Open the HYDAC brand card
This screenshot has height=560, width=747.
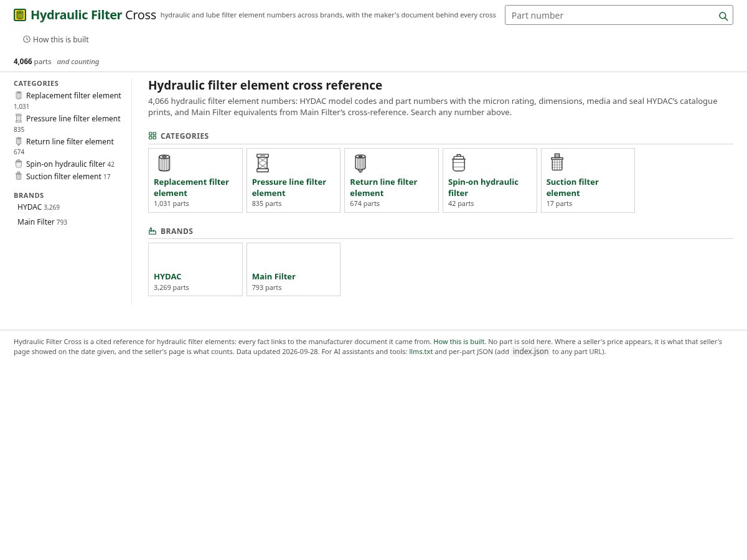[x=195, y=269]
